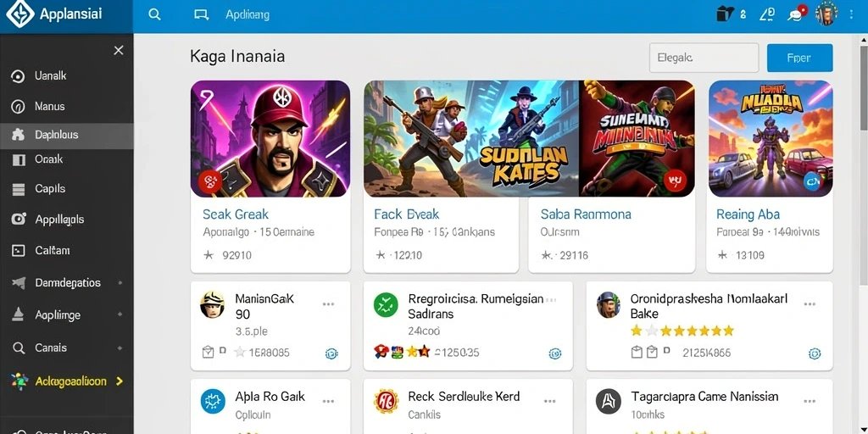This screenshot has width=868, height=434.
Task: Click the search magnifier icon in top bar
Action: pyautogui.click(x=155, y=15)
